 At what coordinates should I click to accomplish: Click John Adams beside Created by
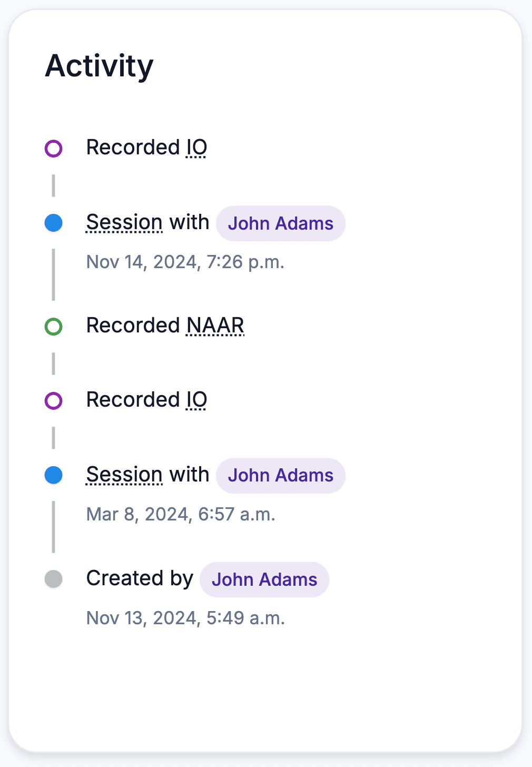click(x=264, y=579)
